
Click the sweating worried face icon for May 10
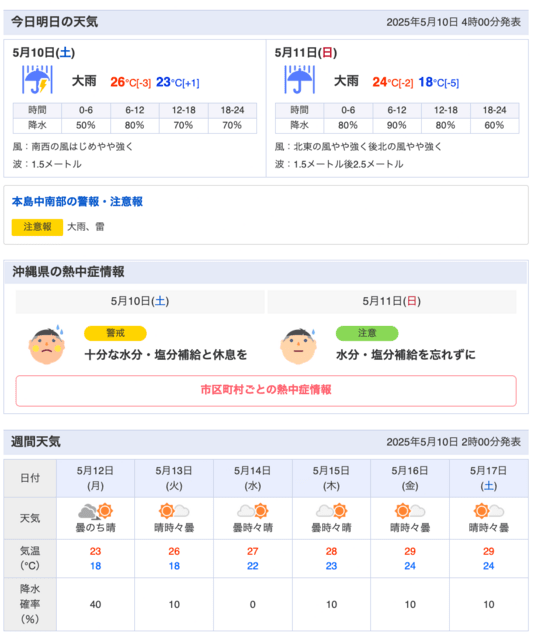coord(47,345)
